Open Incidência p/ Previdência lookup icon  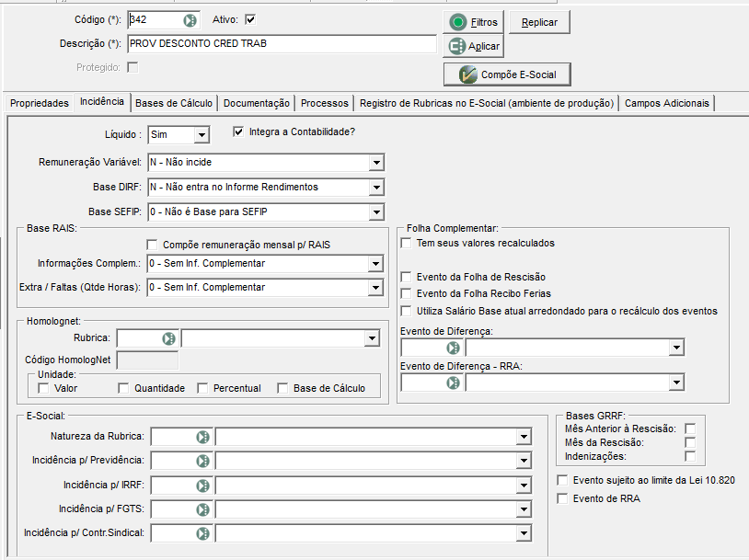[203, 461]
